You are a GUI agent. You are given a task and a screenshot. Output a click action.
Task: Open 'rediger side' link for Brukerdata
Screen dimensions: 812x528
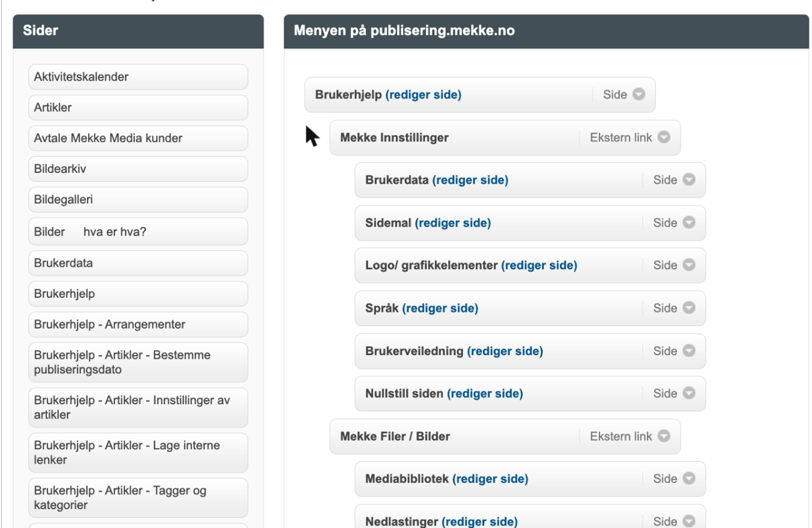tap(470, 180)
